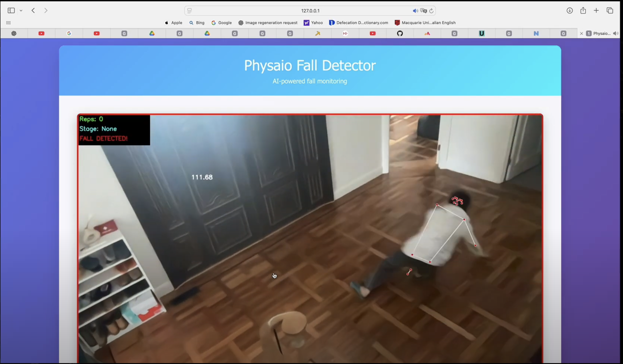Open a new tab
623x364 pixels.
point(596,10)
